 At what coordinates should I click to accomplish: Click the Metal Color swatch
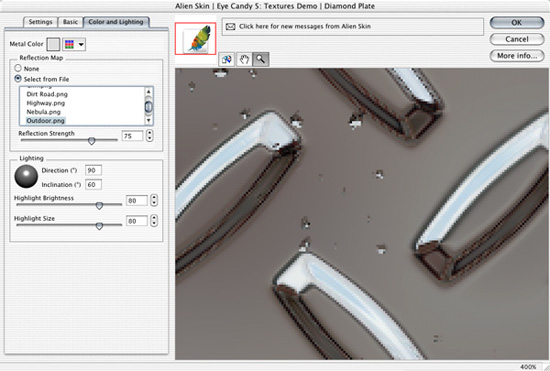point(53,44)
